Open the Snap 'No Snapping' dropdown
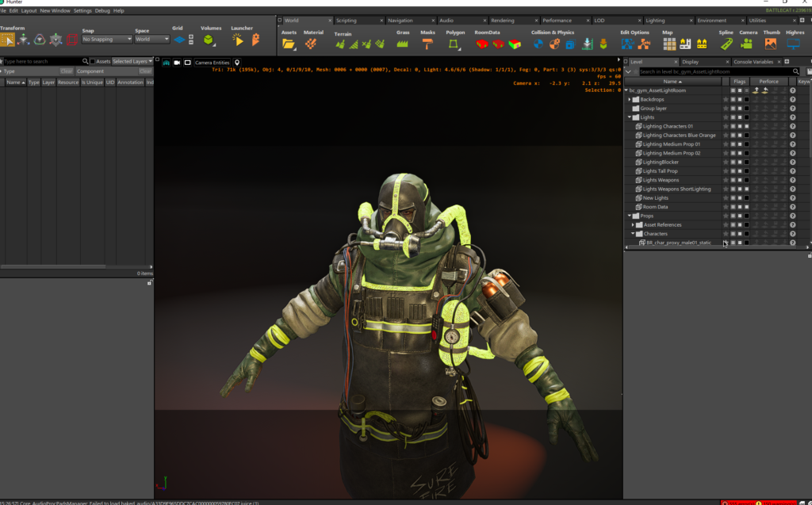 (107, 39)
